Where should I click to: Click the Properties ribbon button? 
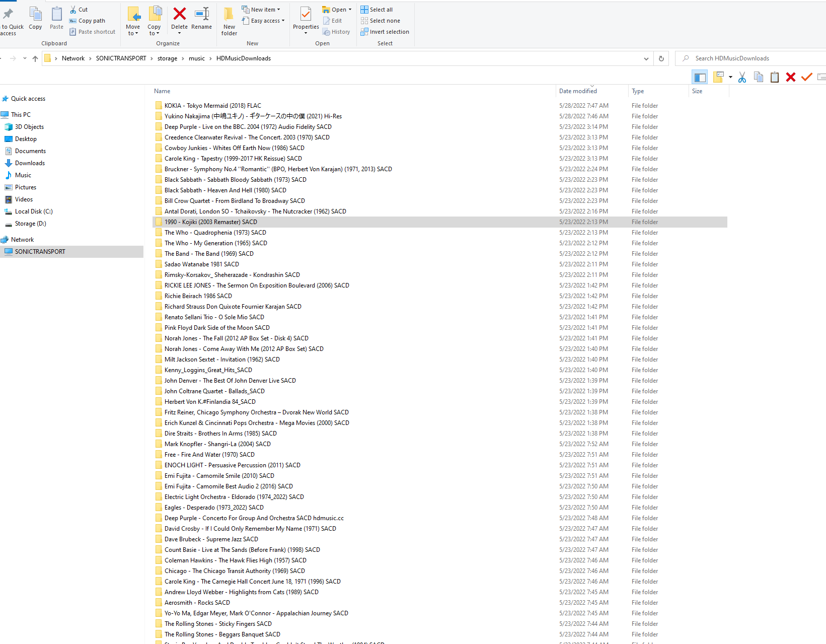point(306,21)
